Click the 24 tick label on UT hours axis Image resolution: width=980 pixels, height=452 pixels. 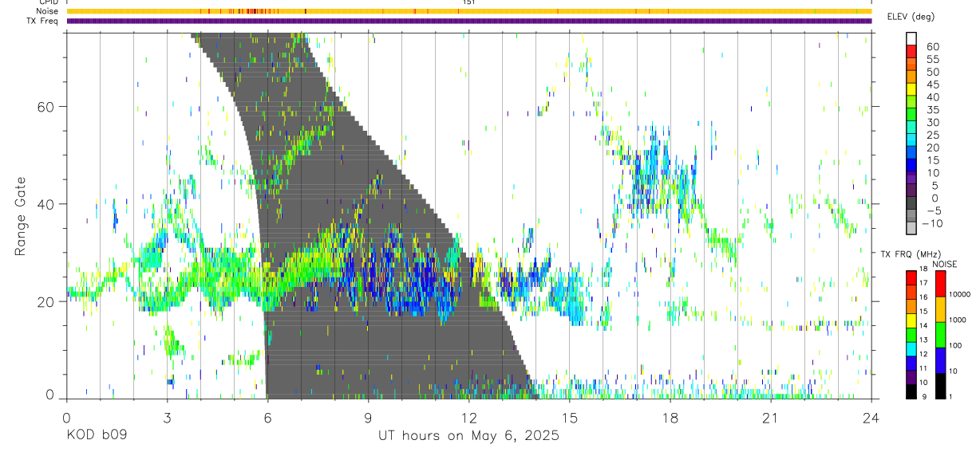[x=871, y=417]
